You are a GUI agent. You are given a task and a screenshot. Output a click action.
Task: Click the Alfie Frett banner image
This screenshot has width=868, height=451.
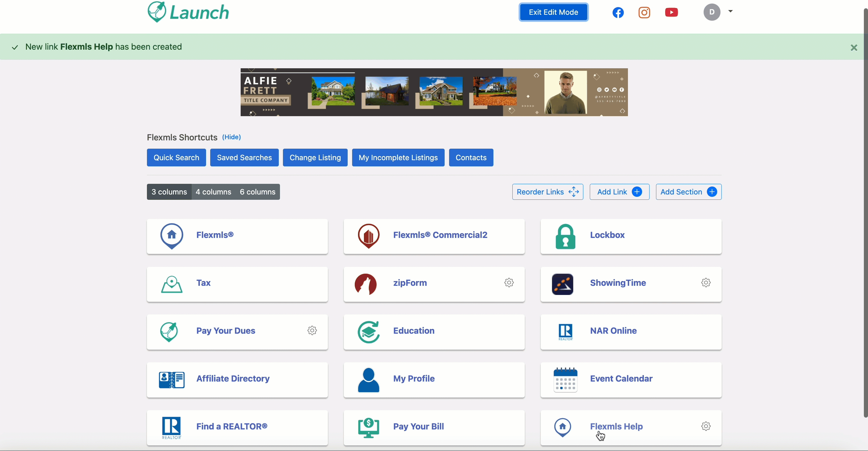(434, 92)
